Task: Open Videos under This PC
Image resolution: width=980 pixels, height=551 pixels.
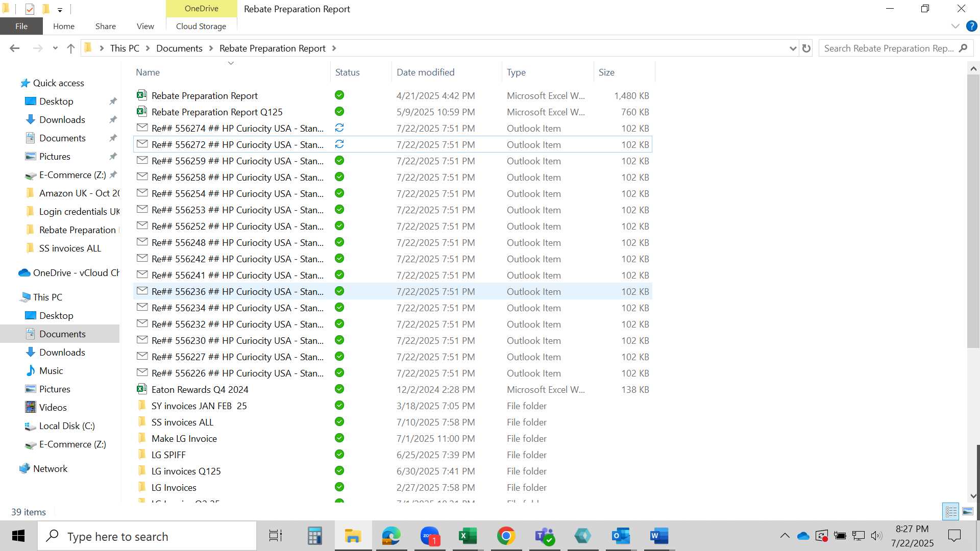Action: 53,407
